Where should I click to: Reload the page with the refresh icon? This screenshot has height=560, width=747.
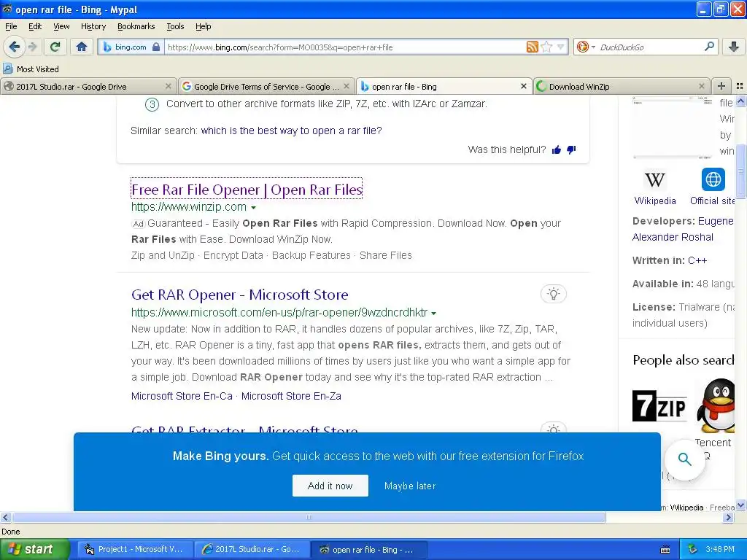(55, 47)
